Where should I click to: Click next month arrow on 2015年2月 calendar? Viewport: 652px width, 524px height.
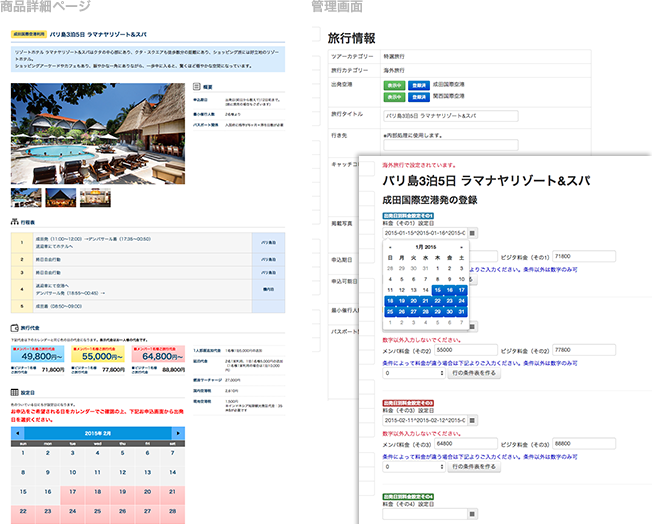coord(178,433)
